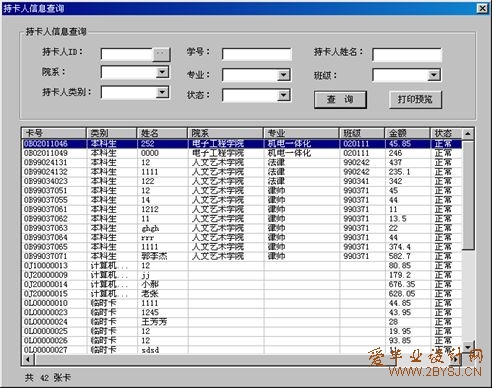Click the 打印预览 button
The image size is (494, 390).
click(415, 99)
